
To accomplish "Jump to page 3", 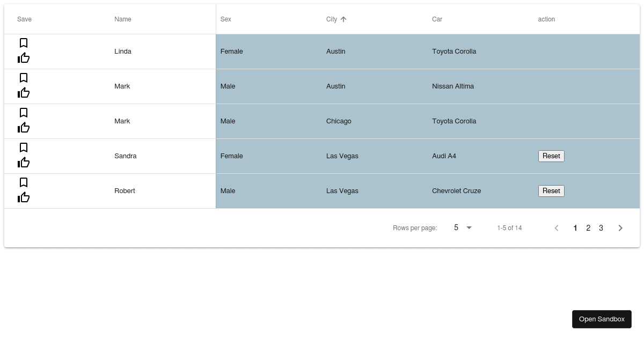I will coord(601,228).
